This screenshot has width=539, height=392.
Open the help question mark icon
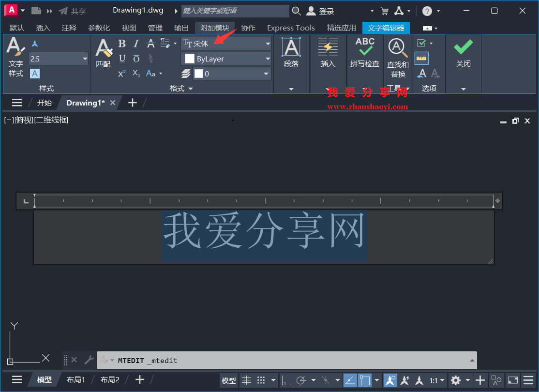(427, 11)
